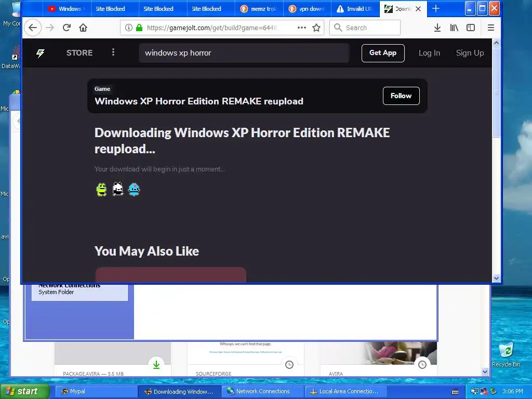Follow Windows XP Horror Edition game
Image resolution: width=532 pixels, height=399 pixels.
[401, 96]
